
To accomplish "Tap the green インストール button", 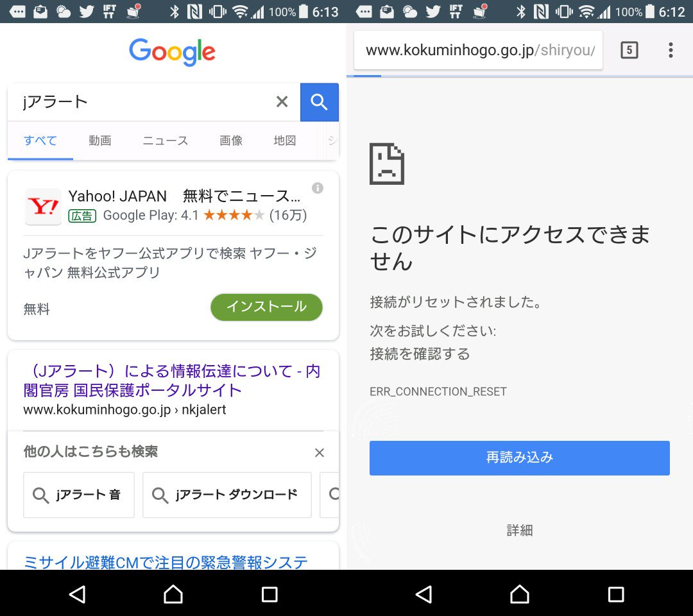I will (266, 307).
